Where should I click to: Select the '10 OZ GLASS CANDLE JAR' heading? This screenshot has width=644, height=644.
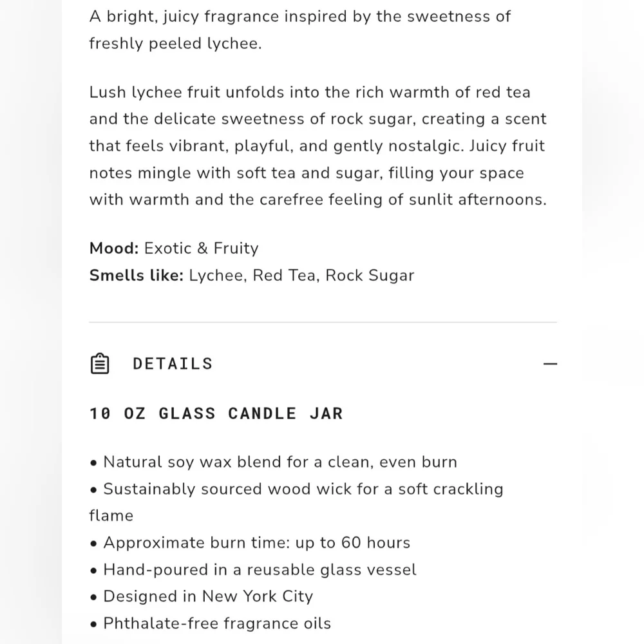[x=216, y=413]
